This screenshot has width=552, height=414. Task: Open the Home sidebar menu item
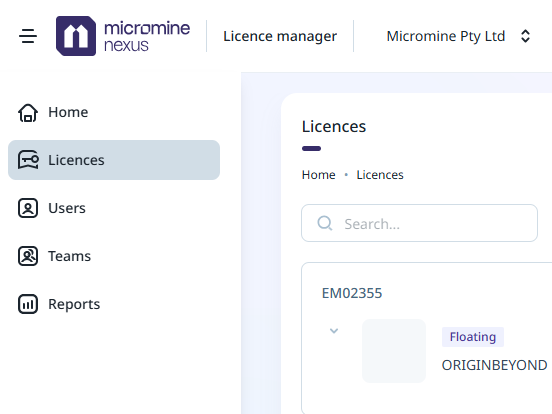tap(114, 112)
